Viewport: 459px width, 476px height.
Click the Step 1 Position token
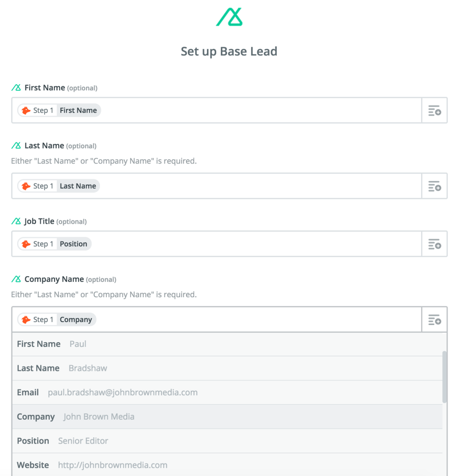[54, 244]
